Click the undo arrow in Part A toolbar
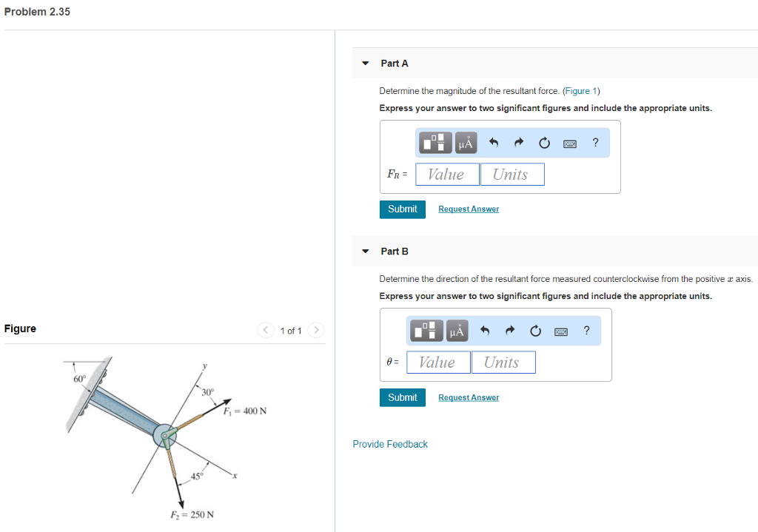Screen dimensions: 758x532 [494, 142]
